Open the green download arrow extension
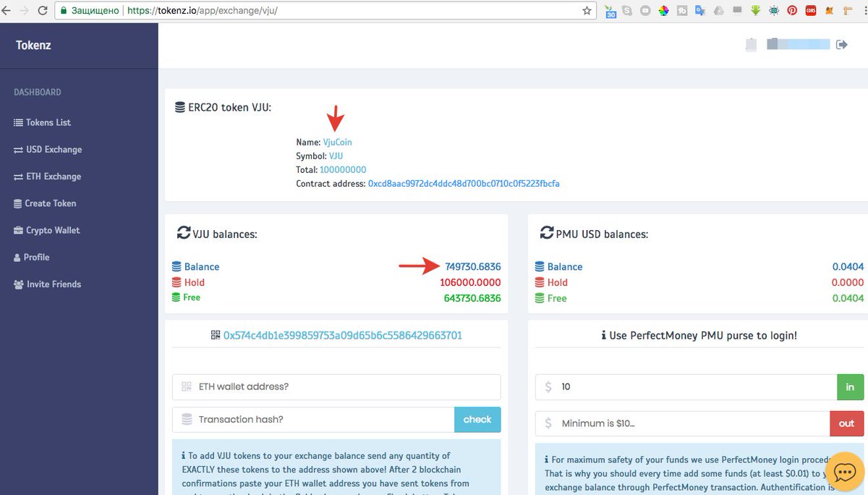The width and height of the screenshot is (868, 495). pyautogui.click(x=755, y=11)
